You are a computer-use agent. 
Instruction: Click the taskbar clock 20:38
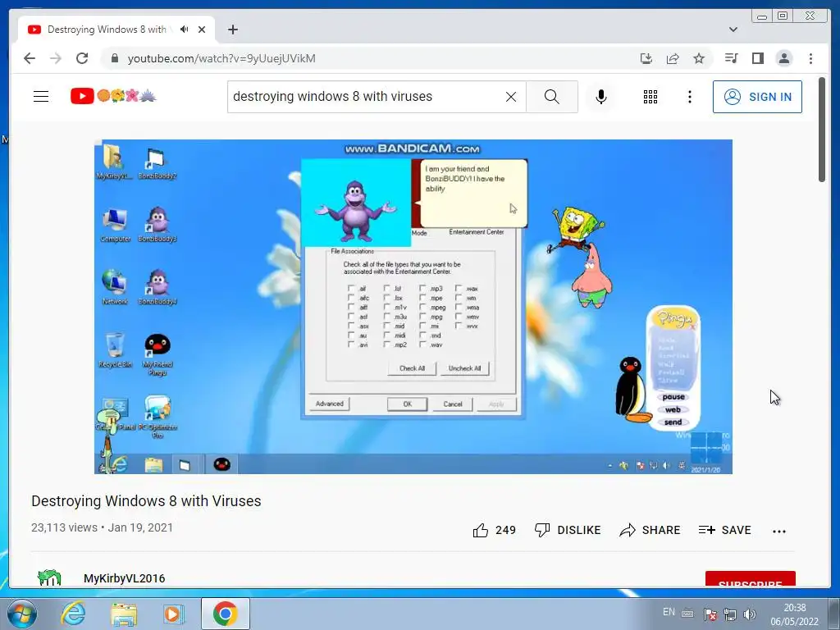[794, 614]
